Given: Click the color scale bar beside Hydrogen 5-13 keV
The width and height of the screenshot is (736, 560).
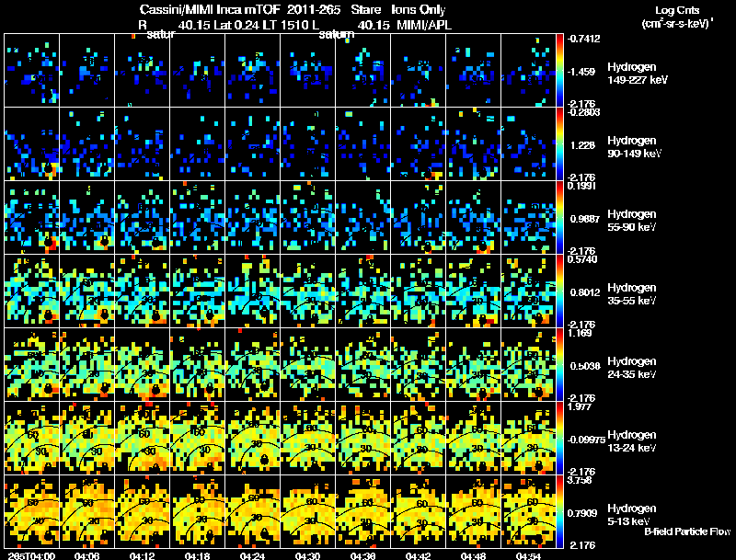Looking at the screenshot, I should (559, 512).
